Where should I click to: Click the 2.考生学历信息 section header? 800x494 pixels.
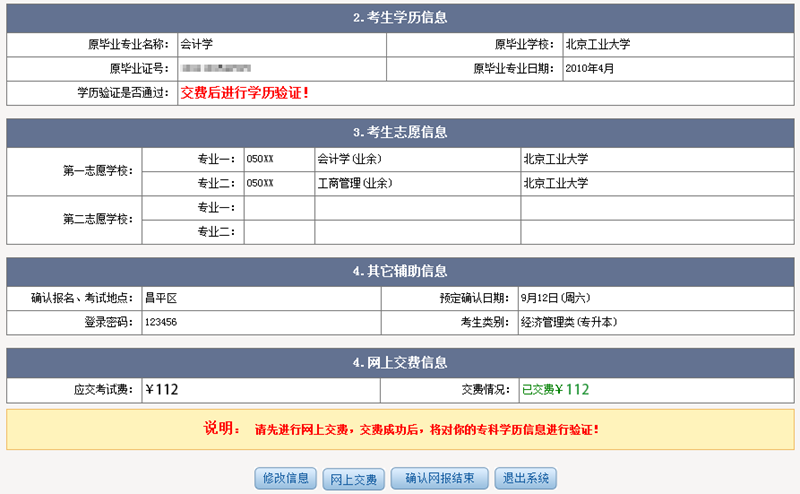click(x=400, y=19)
